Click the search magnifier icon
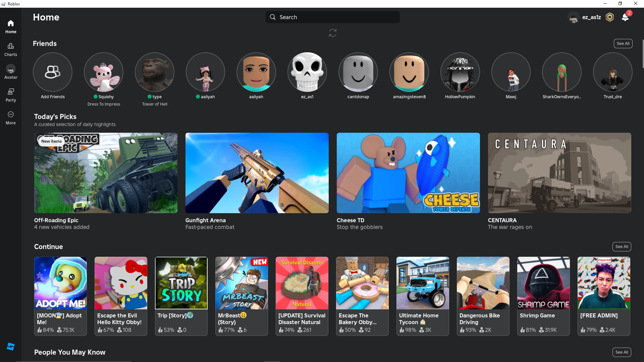The image size is (644, 362). click(273, 17)
